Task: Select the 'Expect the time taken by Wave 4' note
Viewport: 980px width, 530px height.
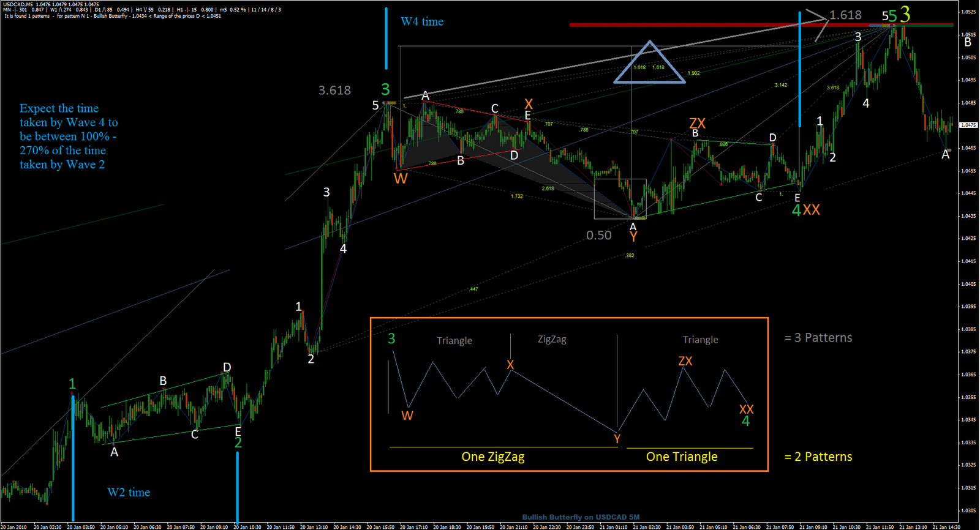Action: [x=69, y=136]
